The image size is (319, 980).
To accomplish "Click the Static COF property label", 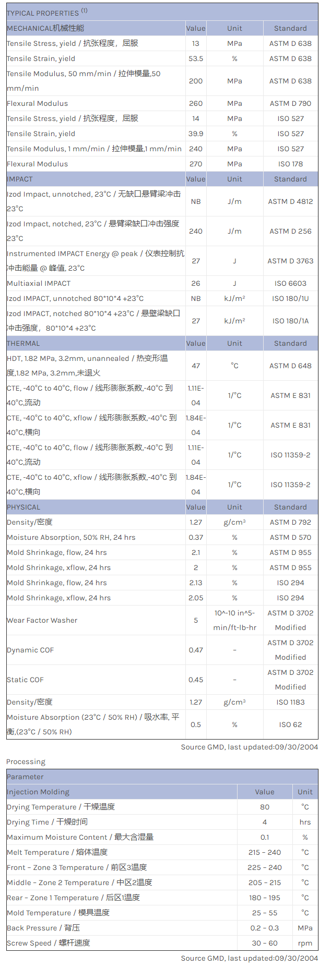I will pyautogui.click(x=25, y=680).
